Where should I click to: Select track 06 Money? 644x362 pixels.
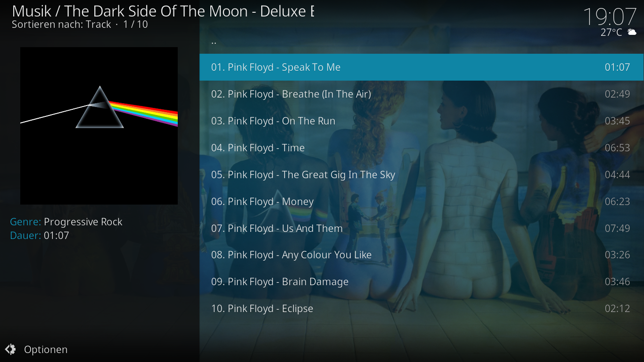coord(421,201)
